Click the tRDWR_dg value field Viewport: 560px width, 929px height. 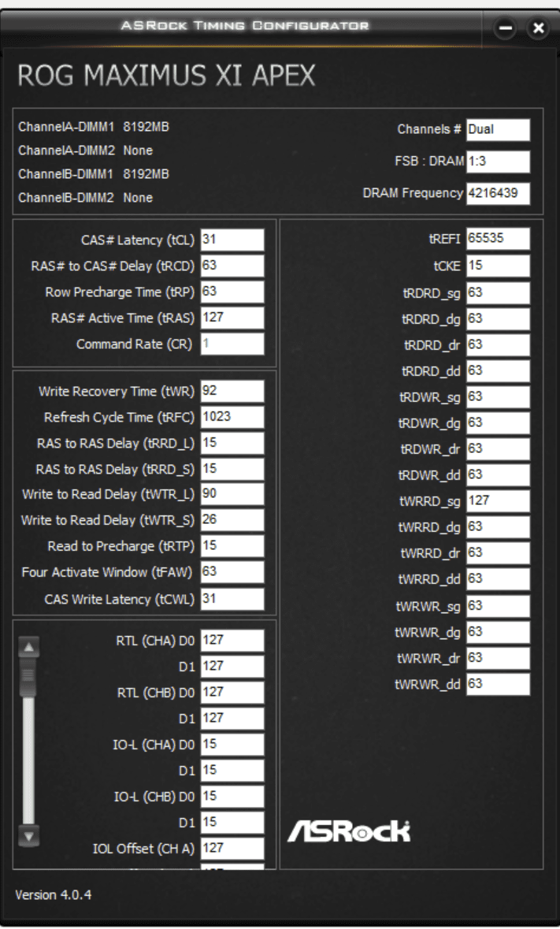click(499, 424)
